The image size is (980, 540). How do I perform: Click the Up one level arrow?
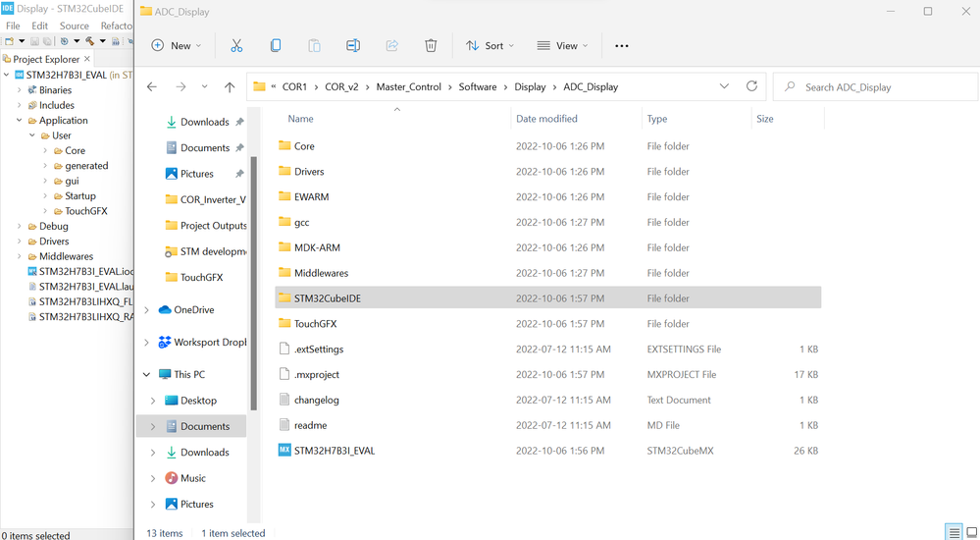click(230, 87)
